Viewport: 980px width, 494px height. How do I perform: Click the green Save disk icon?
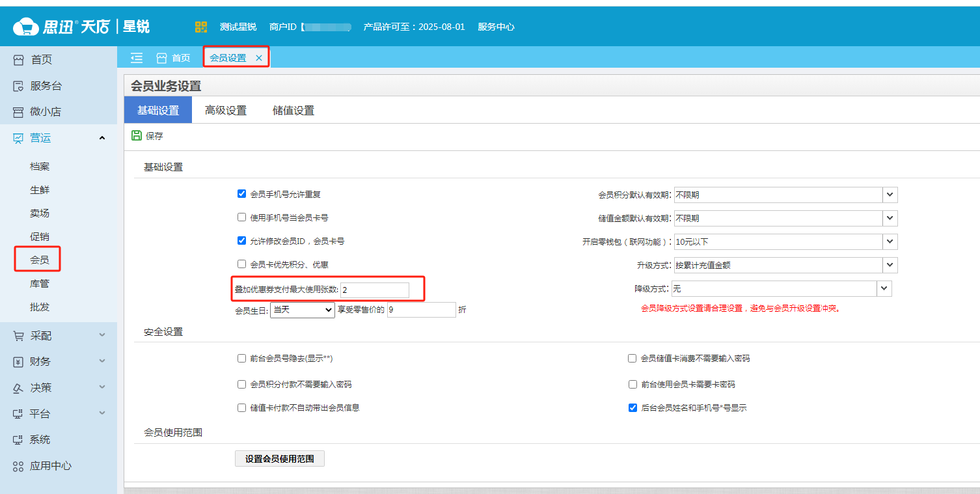click(137, 135)
